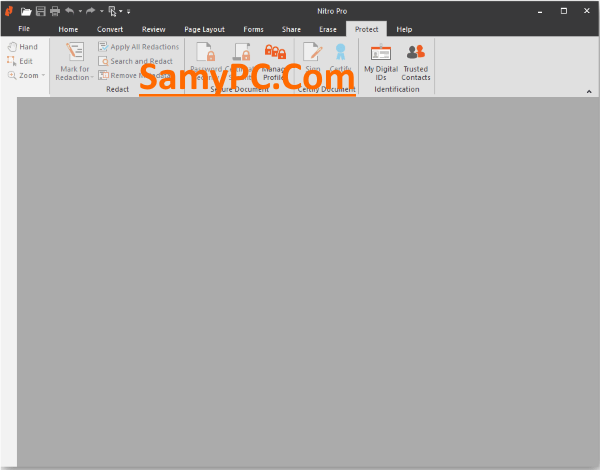Select the Protect tab

click(367, 29)
